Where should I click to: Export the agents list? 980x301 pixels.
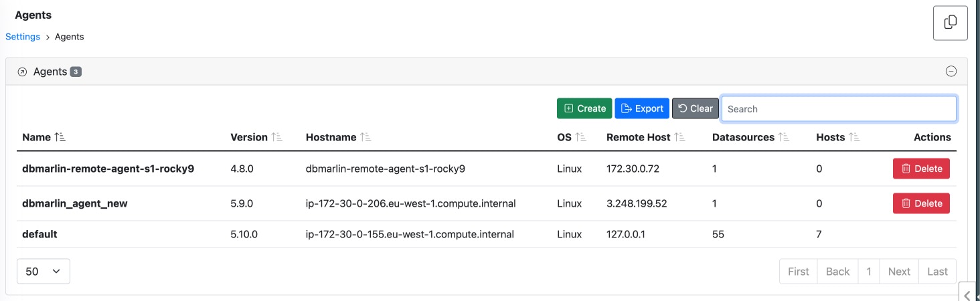click(x=642, y=108)
